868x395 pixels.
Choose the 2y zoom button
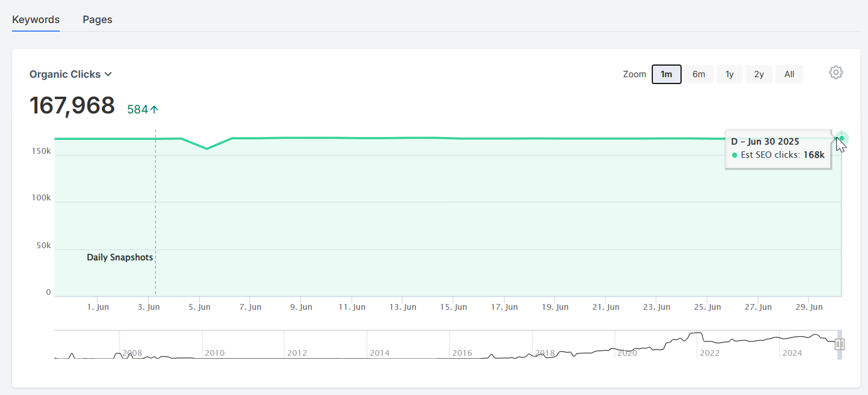(759, 74)
